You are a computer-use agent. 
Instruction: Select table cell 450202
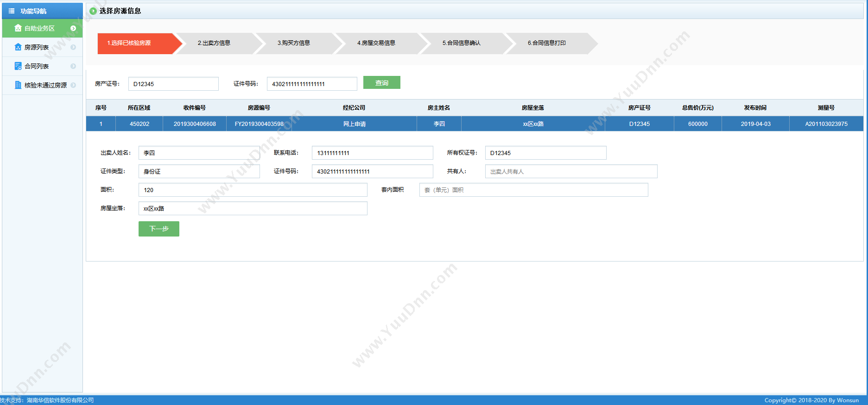pos(139,124)
